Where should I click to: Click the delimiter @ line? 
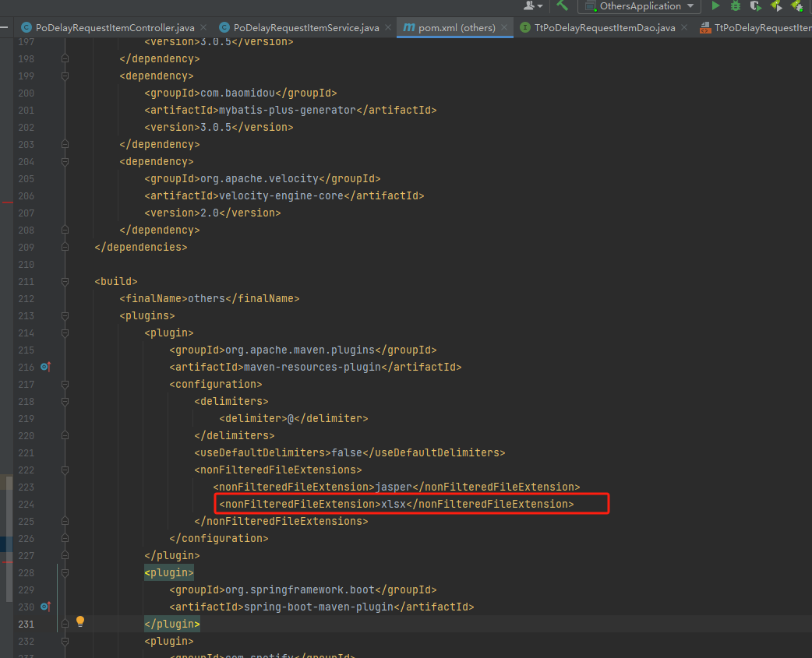(294, 418)
